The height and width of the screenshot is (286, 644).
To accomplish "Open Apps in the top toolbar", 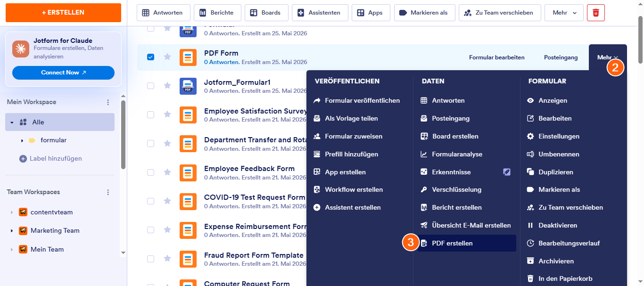I will 371,13.
